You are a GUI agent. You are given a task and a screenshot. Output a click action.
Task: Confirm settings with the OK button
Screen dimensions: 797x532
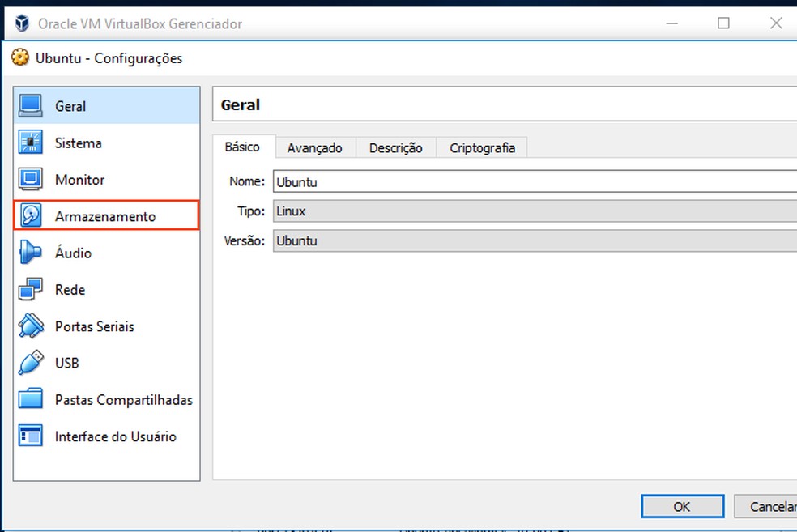(x=682, y=506)
